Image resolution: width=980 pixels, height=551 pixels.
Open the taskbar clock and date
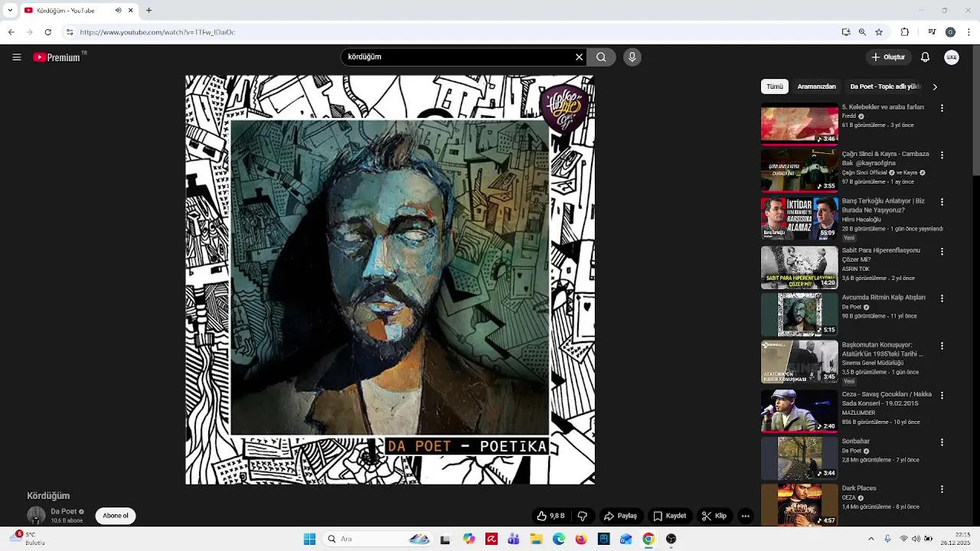957,539
